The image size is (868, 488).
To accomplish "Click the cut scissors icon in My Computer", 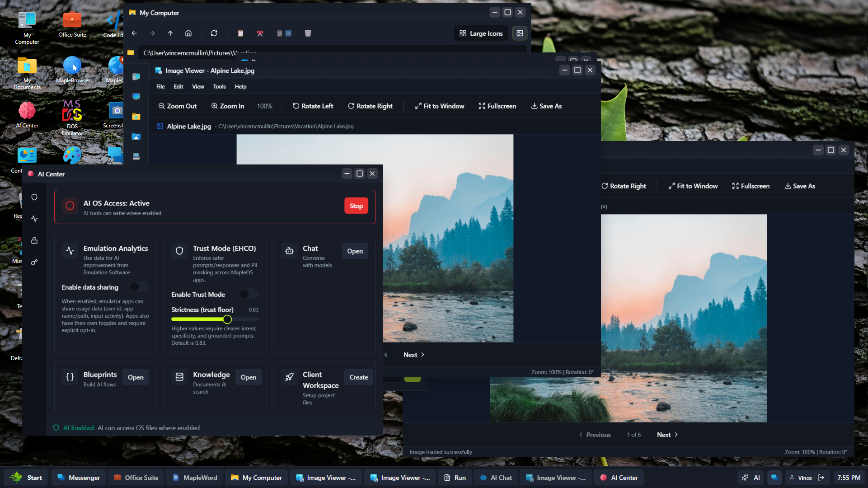I will [x=260, y=33].
